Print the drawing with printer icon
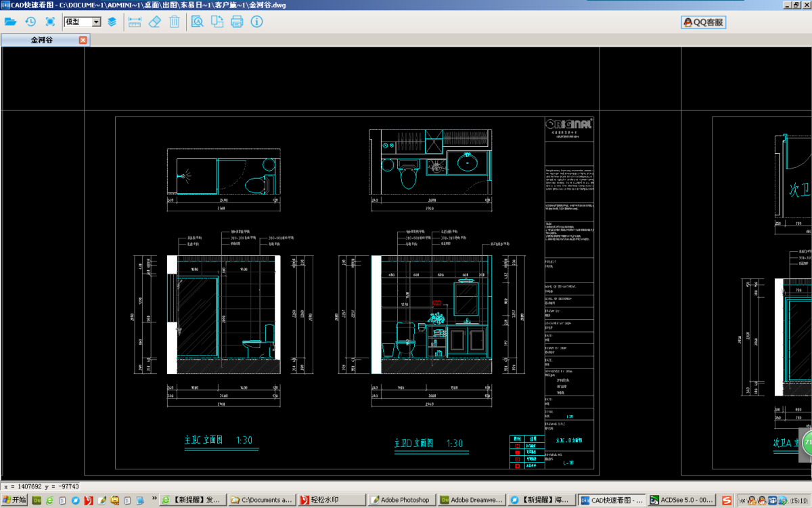812x508 pixels. [237, 22]
